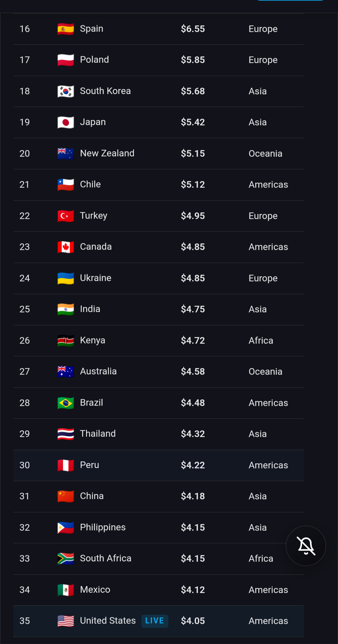Toggle the muted notification bell button
The image size is (338, 644).
tap(306, 546)
